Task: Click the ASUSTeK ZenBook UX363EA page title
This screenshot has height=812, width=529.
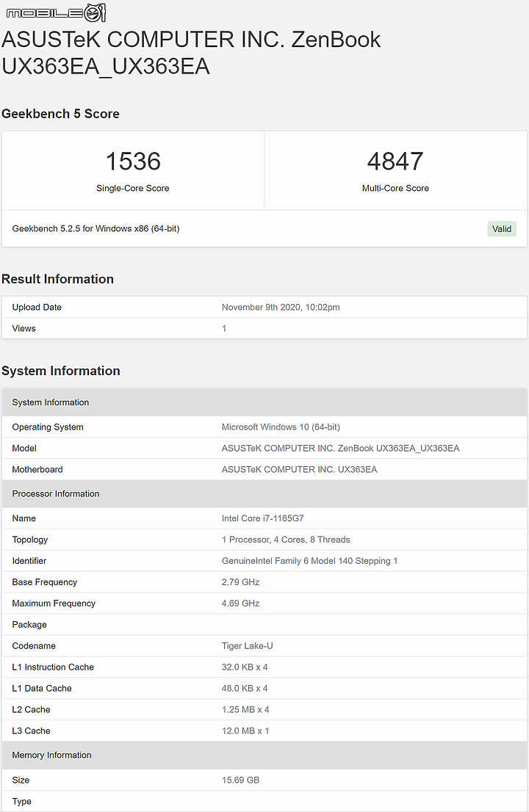Action: (x=191, y=53)
